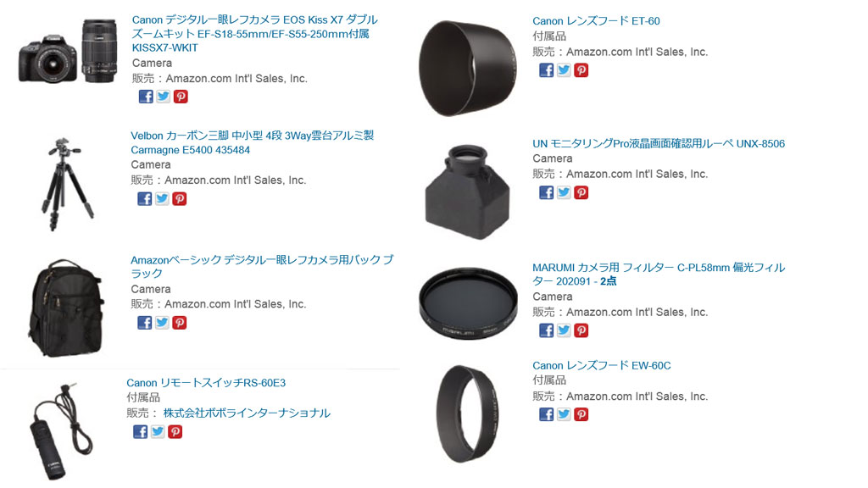Open Canon remote switch RS-60E3 link
Viewport: 868px width, 488px height.
click(x=206, y=382)
